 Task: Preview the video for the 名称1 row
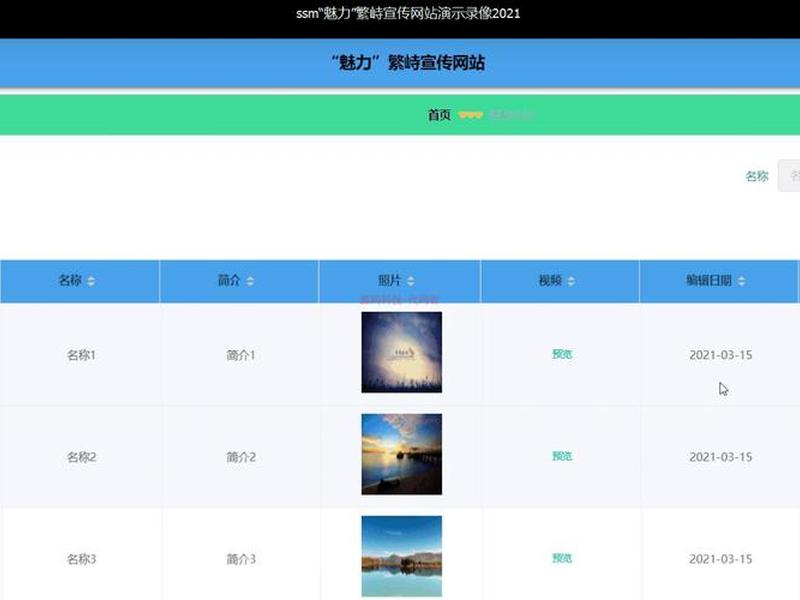(562, 354)
